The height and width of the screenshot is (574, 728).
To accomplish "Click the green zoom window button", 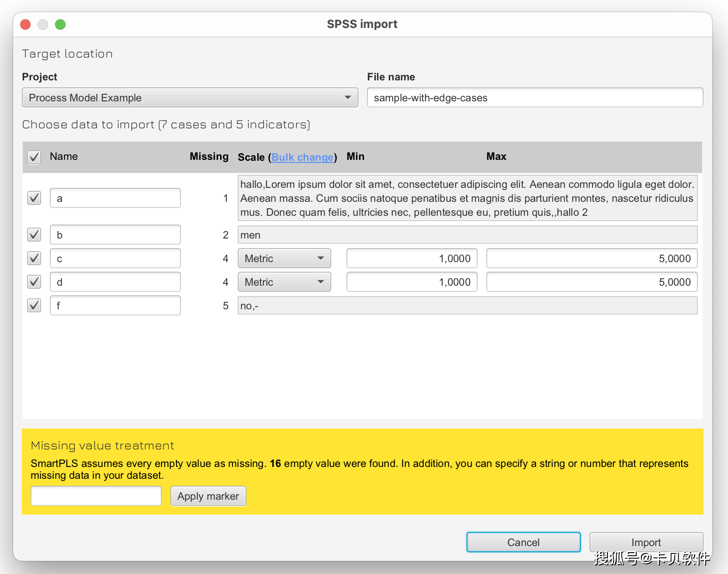I will pyautogui.click(x=60, y=24).
